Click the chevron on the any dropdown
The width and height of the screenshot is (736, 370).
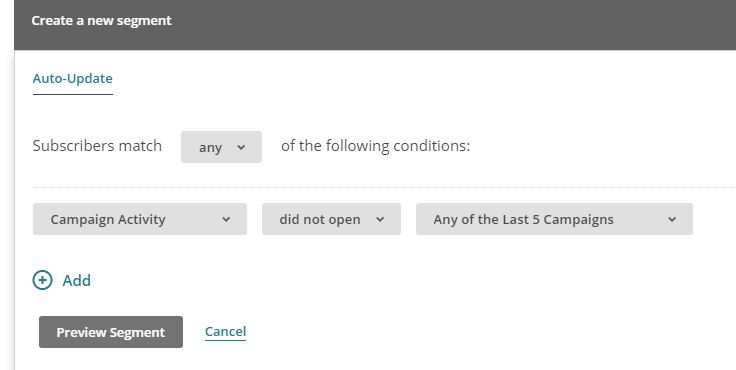[241, 147]
